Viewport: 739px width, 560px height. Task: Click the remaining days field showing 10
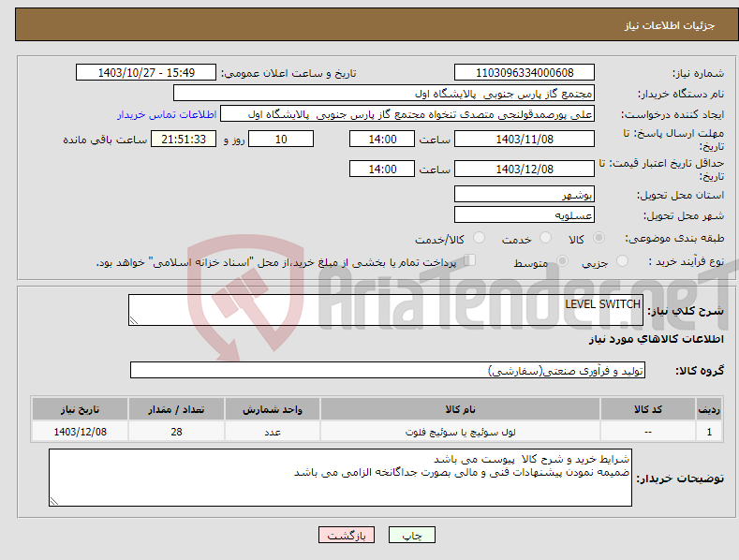tap(281, 139)
